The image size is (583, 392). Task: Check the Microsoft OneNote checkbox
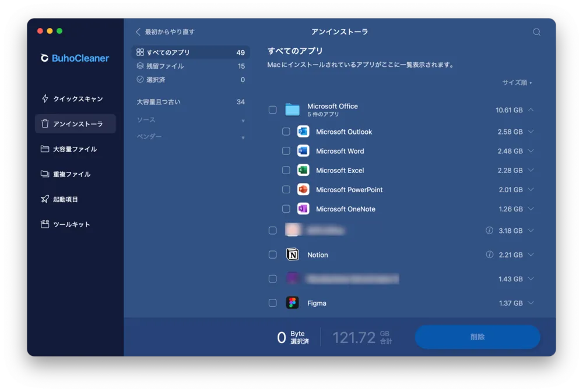pyautogui.click(x=286, y=209)
